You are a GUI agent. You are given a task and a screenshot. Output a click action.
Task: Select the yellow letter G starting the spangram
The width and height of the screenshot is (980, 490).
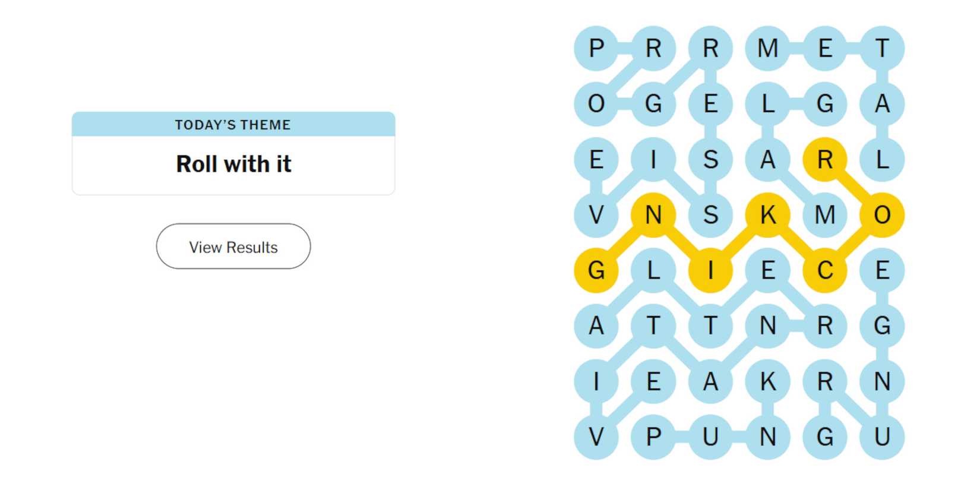point(597,271)
